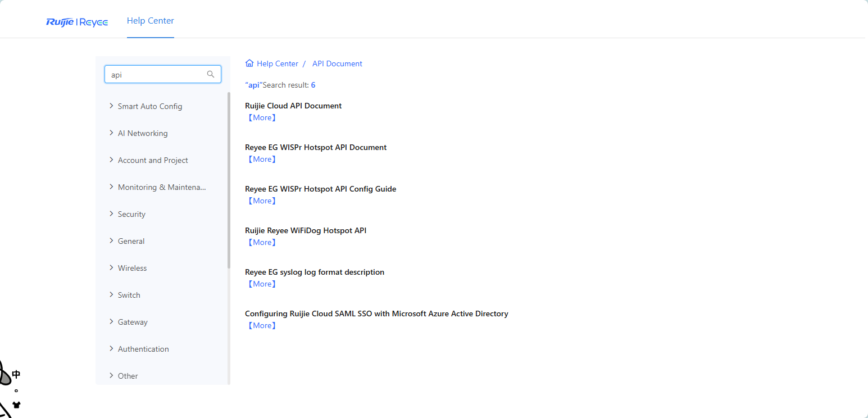
Task: Expand the Account and Project chevron
Action: click(x=111, y=160)
